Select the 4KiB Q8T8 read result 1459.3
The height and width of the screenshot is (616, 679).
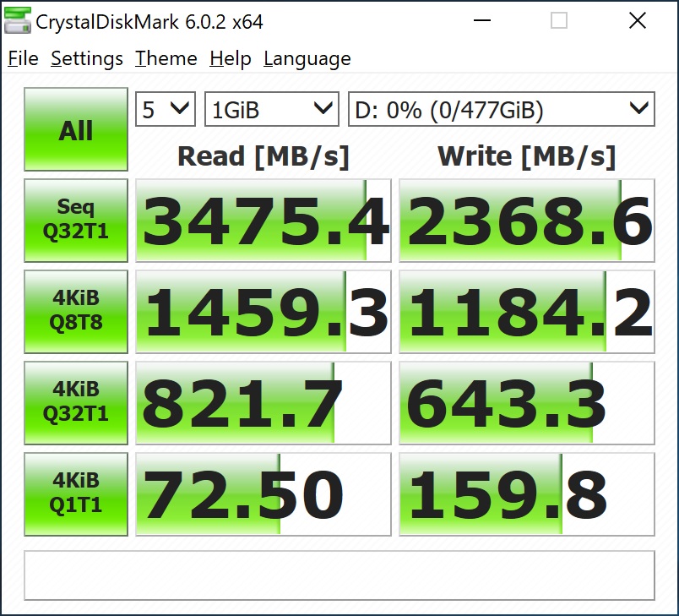click(263, 312)
